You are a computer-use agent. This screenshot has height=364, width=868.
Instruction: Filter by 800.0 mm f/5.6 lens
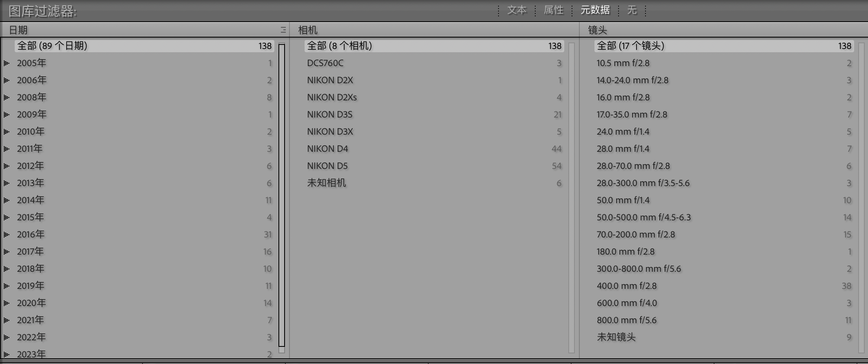point(724,320)
